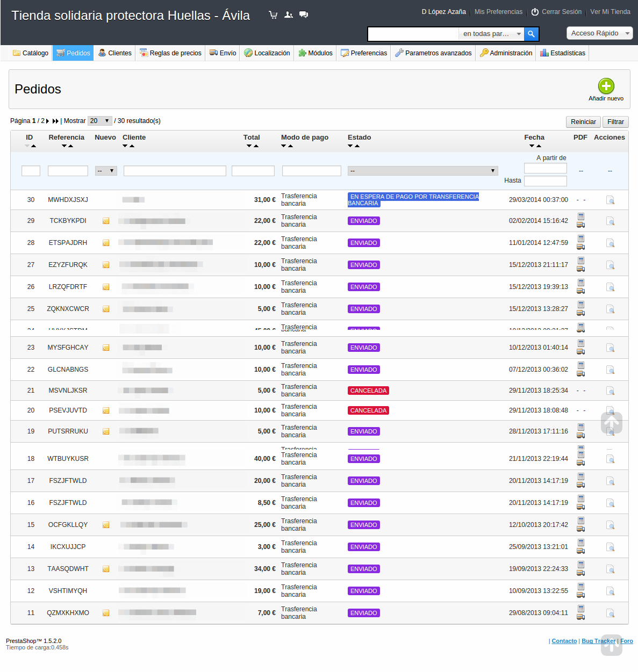Open the Catálogo menu tab
This screenshot has height=672, width=638.
(31, 53)
